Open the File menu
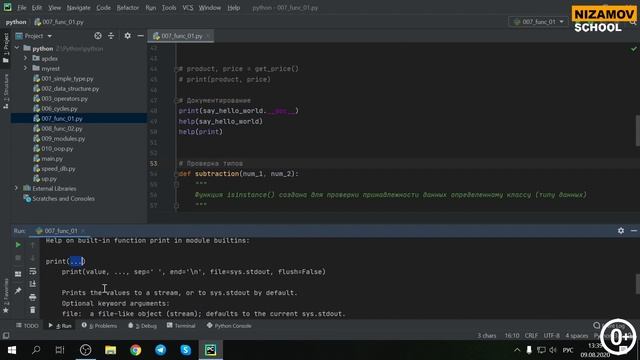This screenshot has height=360, width=640. tap(21, 8)
